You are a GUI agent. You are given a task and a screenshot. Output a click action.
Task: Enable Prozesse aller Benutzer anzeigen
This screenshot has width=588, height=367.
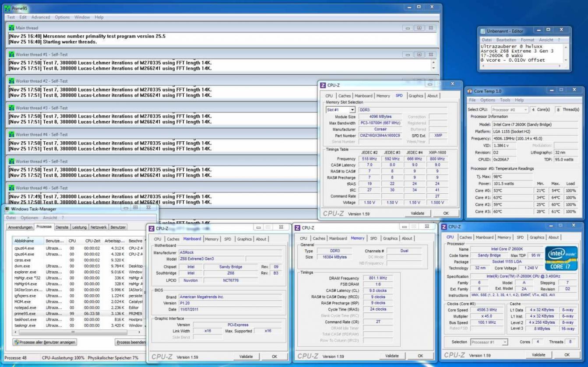(x=45, y=342)
